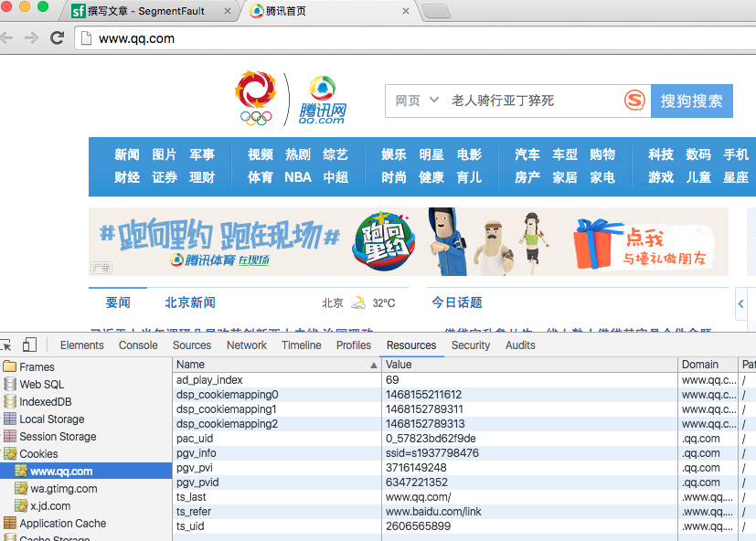The height and width of the screenshot is (541, 756).
Task: Click the wa.gtimg.com cookie icon
Action: click(x=21, y=488)
